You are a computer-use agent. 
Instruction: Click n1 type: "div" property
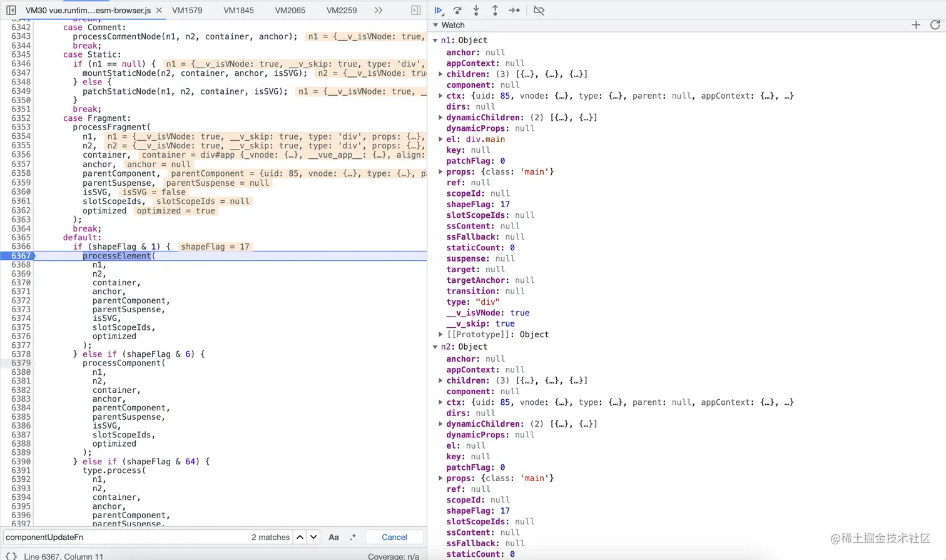(473, 302)
